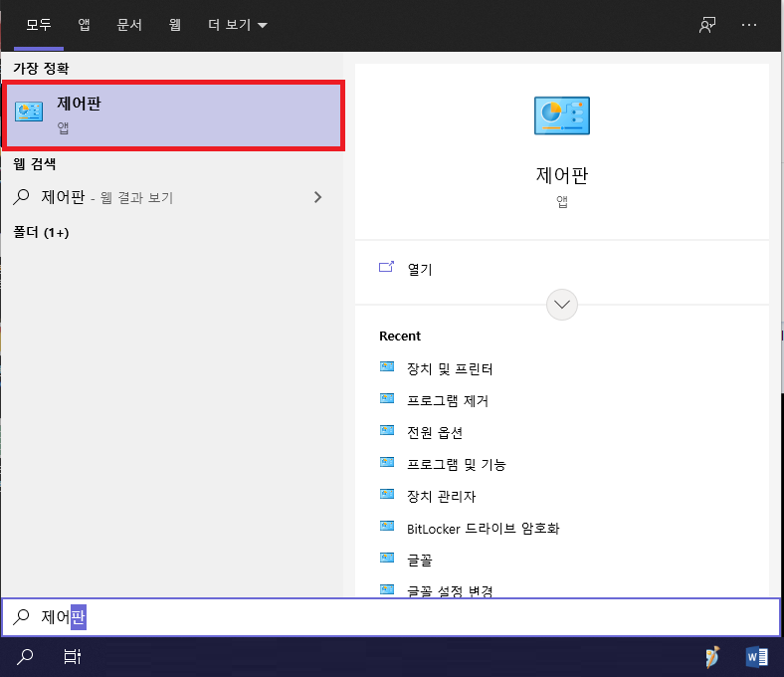Launch Word from the taskbar
This screenshot has height=677, width=784.
(756, 656)
